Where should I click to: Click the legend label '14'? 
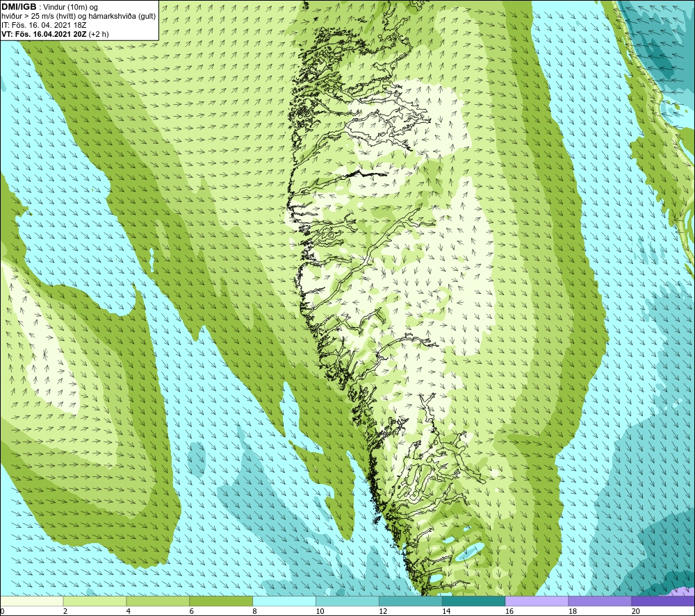[446, 612]
